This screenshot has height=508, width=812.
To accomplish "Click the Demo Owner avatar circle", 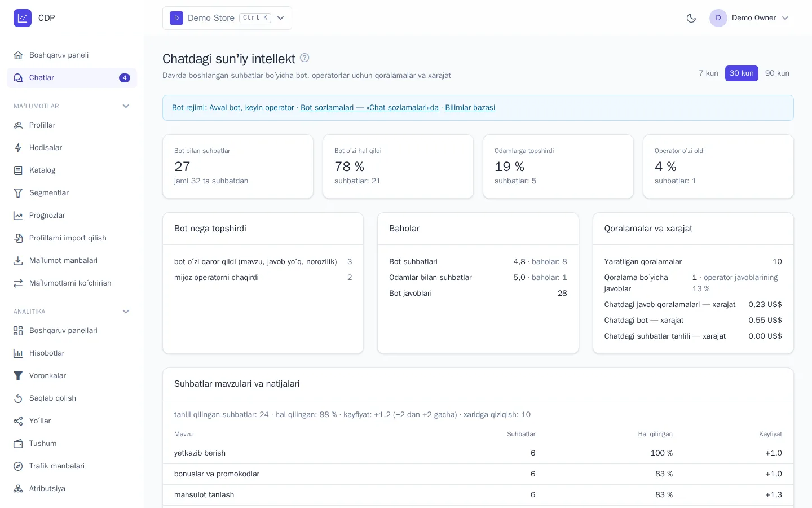I will (x=718, y=18).
